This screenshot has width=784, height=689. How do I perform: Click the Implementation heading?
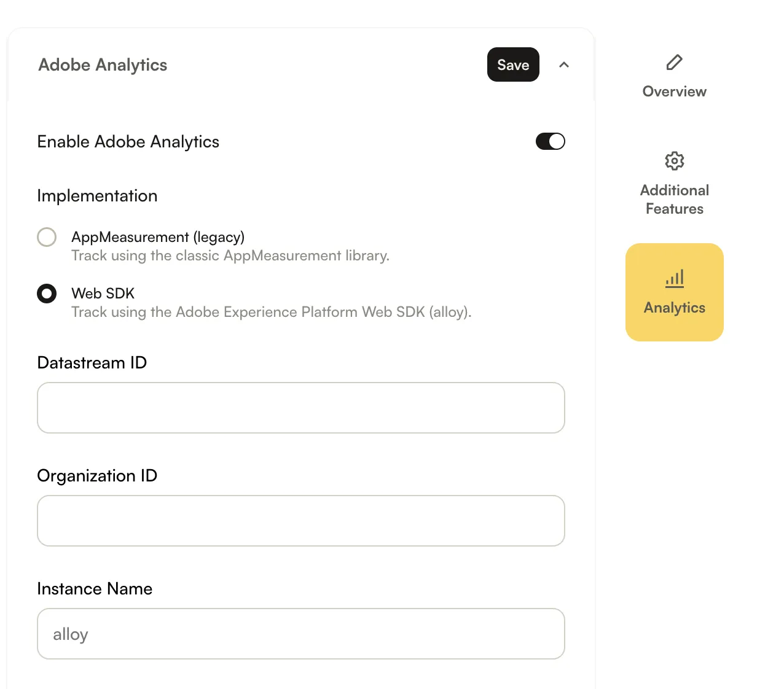pyautogui.click(x=97, y=196)
